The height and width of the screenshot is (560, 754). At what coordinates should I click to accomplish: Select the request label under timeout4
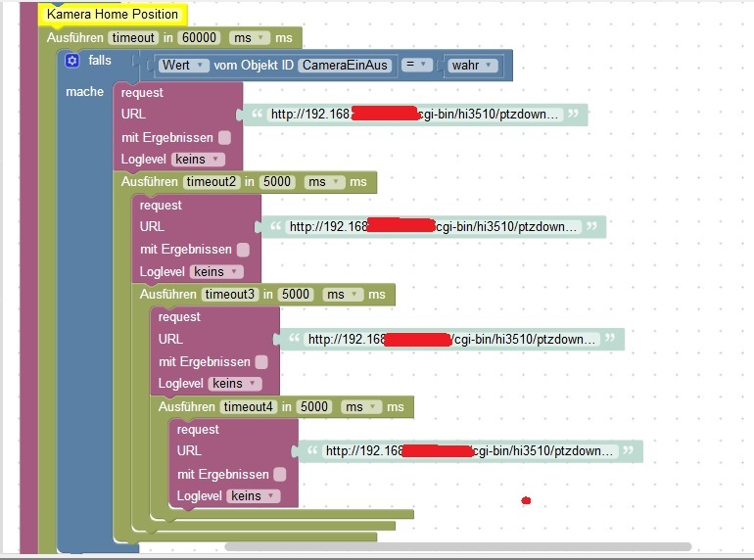coord(198,429)
